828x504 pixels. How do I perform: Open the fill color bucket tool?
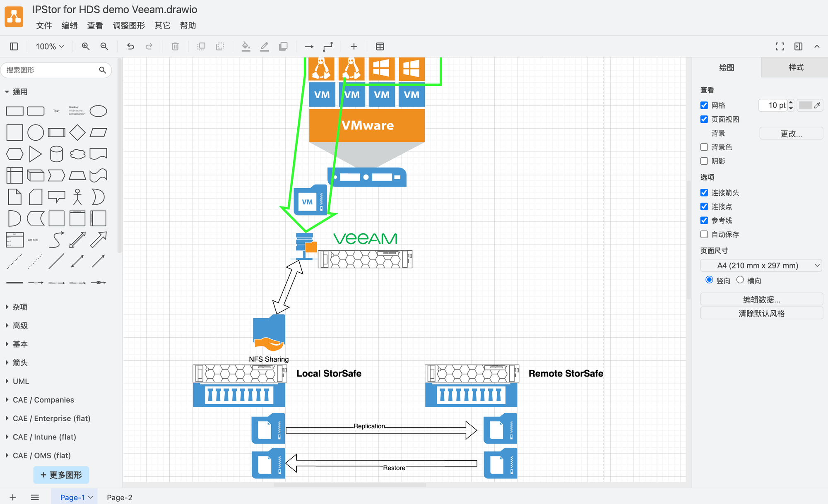coord(246,46)
